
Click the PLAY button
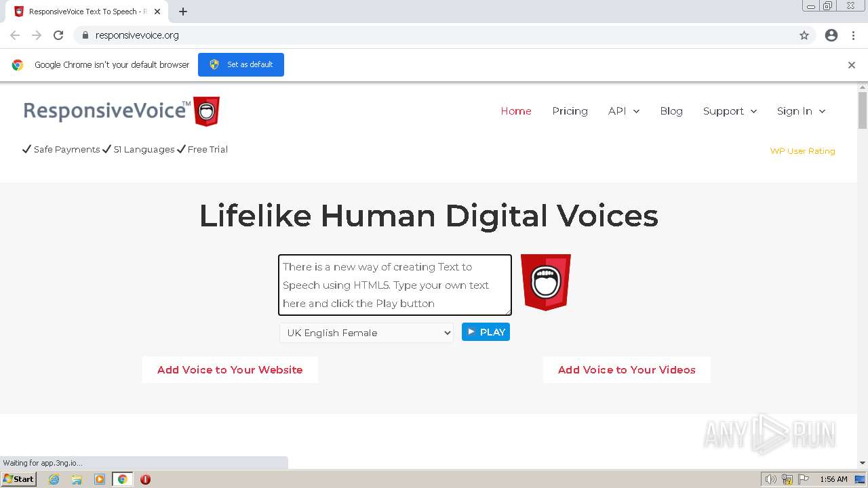tap(486, 332)
